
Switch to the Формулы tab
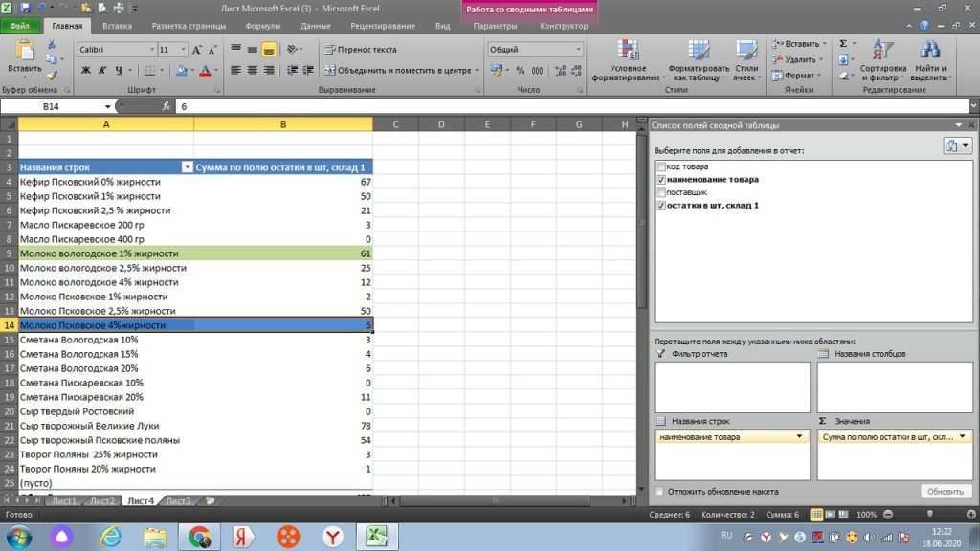pos(262,26)
